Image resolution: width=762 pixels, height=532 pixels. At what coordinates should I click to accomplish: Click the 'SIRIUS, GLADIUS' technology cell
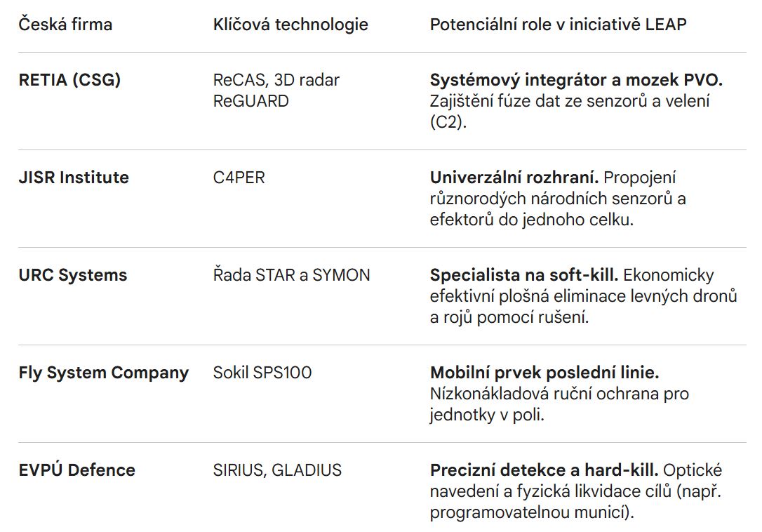[277, 470]
